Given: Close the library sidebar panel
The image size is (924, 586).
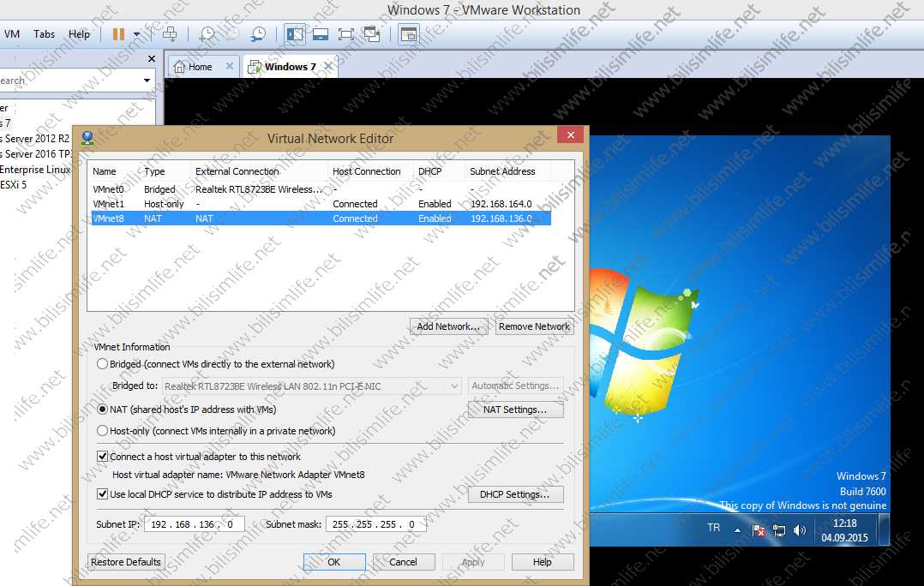Looking at the screenshot, I should pyautogui.click(x=152, y=58).
